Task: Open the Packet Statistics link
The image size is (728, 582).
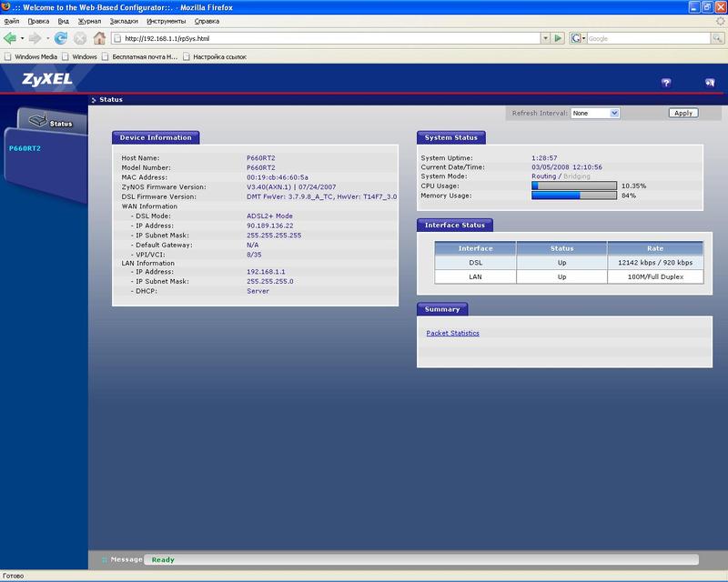Action: pos(452,333)
